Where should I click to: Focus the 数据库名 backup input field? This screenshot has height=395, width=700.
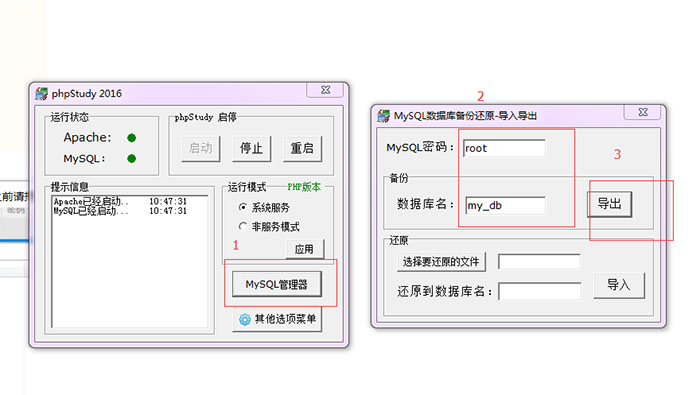pyautogui.click(x=505, y=205)
